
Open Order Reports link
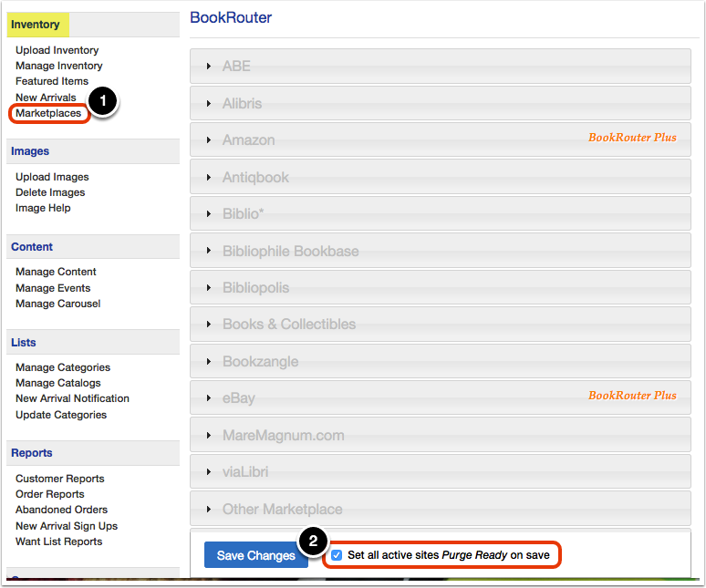50,494
